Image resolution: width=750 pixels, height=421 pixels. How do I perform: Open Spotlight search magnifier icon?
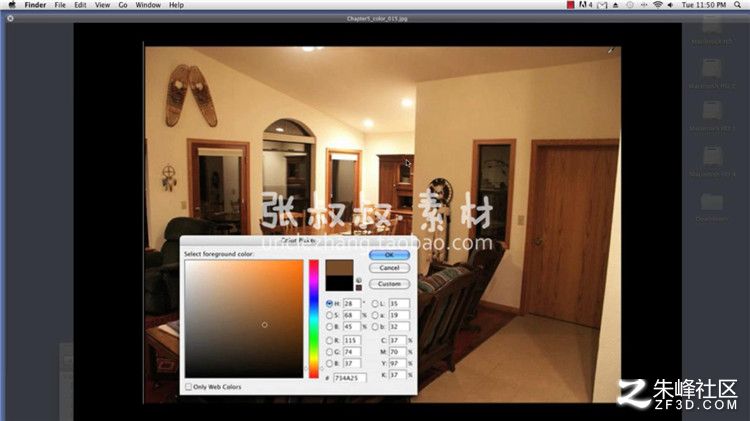tap(738, 5)
